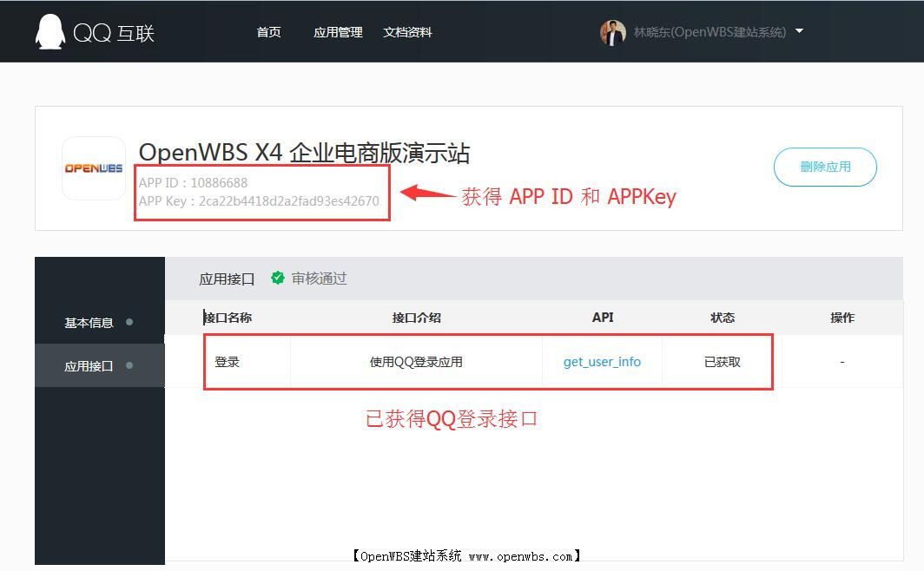This screenshot has width=924, height=571.
Task: Open the 应用管理 menu item
Action: pos(337,32)
